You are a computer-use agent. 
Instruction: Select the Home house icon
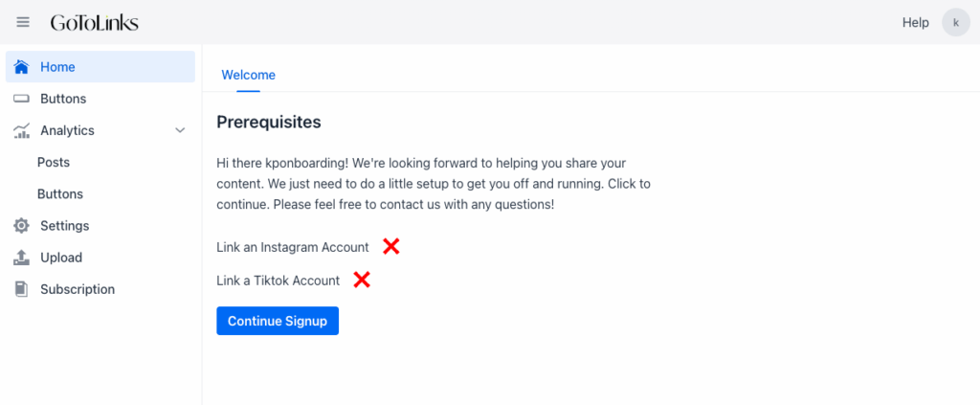22,67
